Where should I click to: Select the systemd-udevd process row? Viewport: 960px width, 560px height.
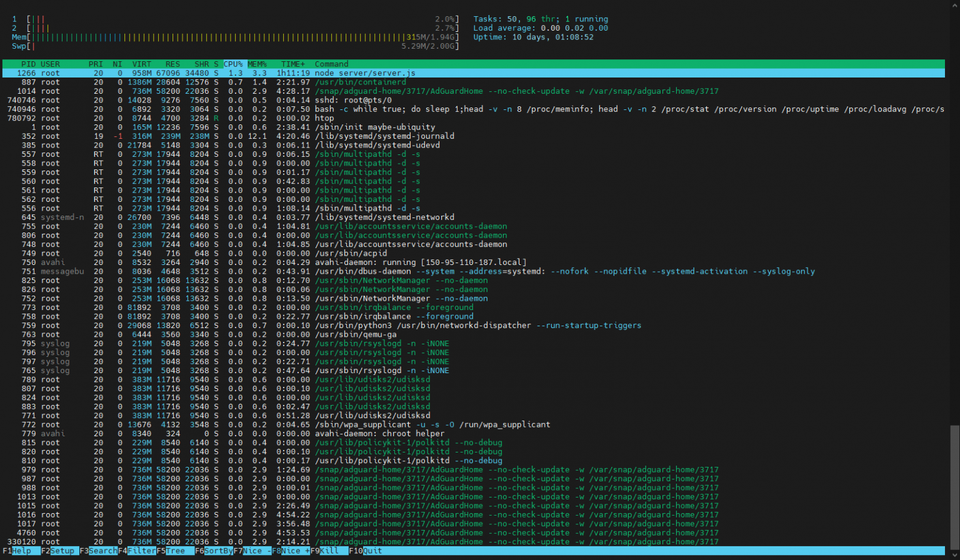click(x=473, y=145)
